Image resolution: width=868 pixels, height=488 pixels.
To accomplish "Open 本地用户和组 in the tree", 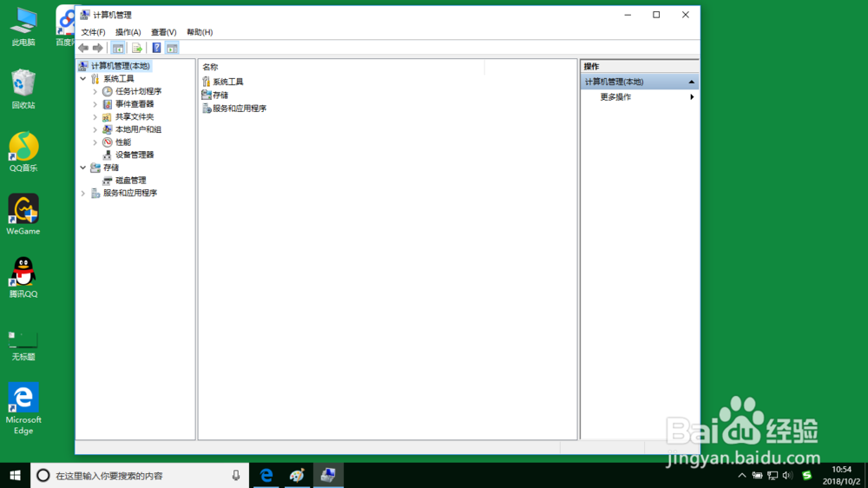I will pos(138,129).
